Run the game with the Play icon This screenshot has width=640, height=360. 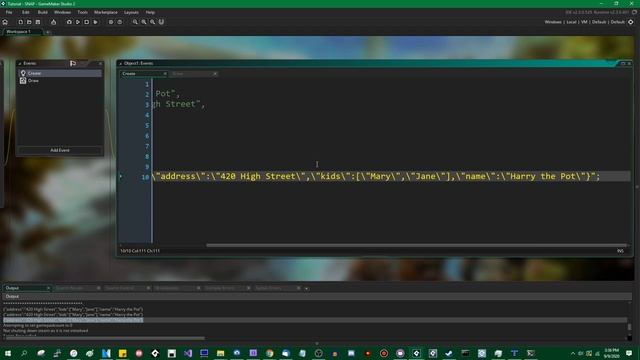click(78, 22)
